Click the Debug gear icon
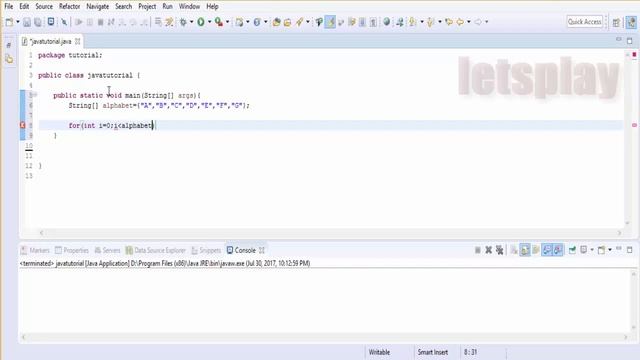The image size is (640, 360). 183,22
